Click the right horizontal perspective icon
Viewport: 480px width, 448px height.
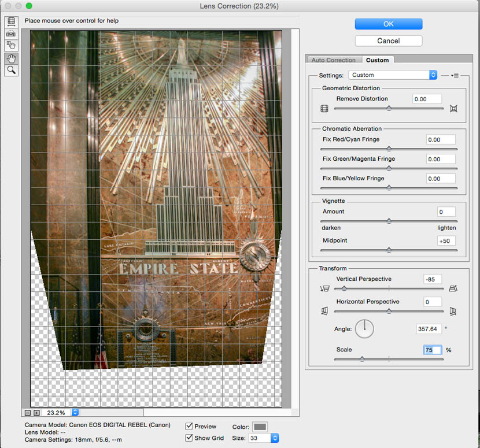pos(453,312)
